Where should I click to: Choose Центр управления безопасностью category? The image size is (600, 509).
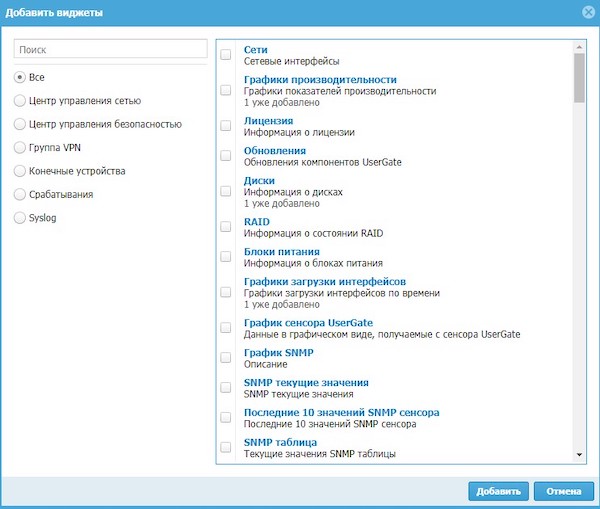[20, 124]
